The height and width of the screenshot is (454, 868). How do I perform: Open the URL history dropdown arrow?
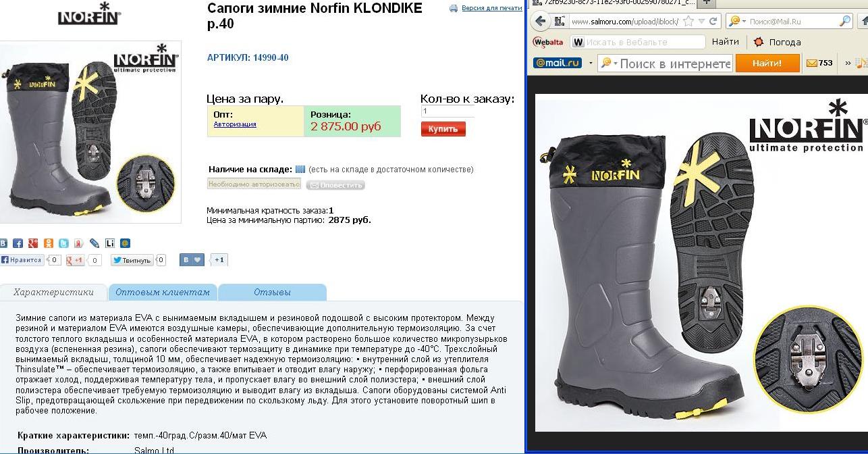click(702, 21)
